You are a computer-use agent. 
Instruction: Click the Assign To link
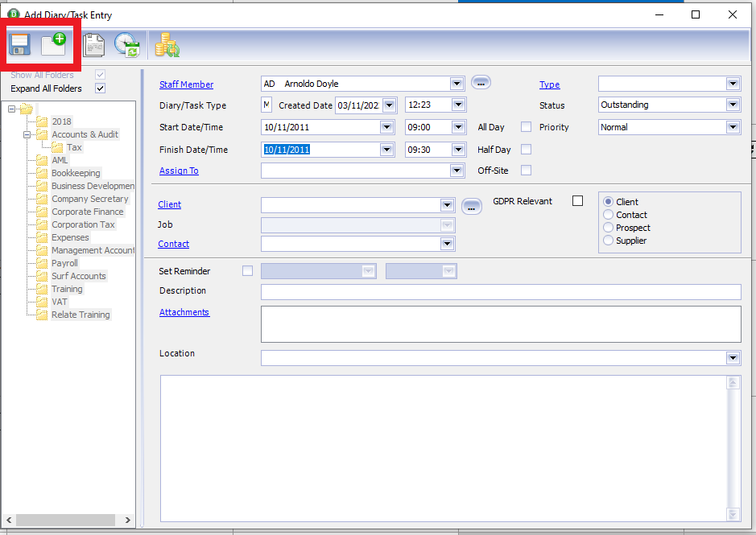click(x=179, y=171)
